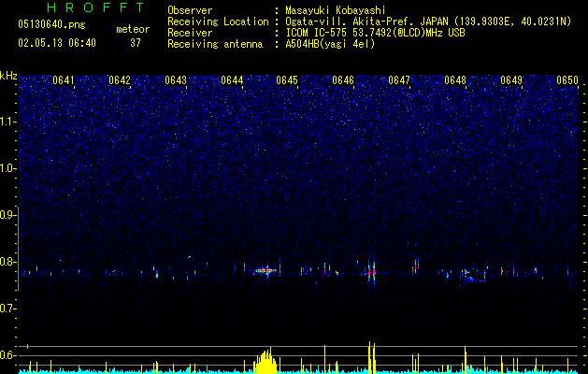Click the long meteor echo near 0644
The height and width of the screenshot is (374, 588).
pos(265,270)
